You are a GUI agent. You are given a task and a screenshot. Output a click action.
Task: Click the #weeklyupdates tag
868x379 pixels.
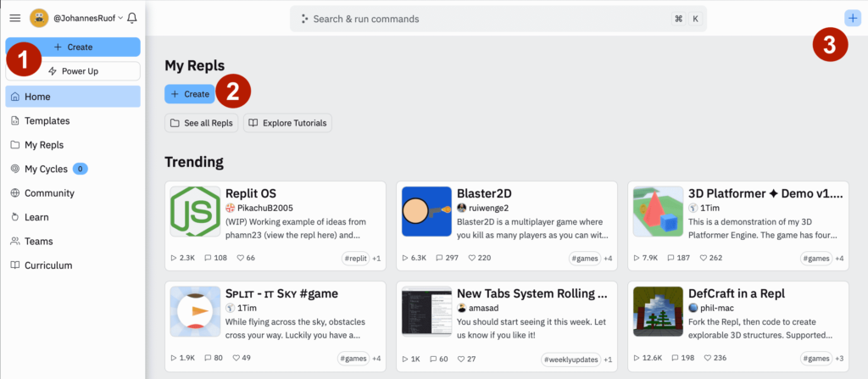click(x=570, y=359)
